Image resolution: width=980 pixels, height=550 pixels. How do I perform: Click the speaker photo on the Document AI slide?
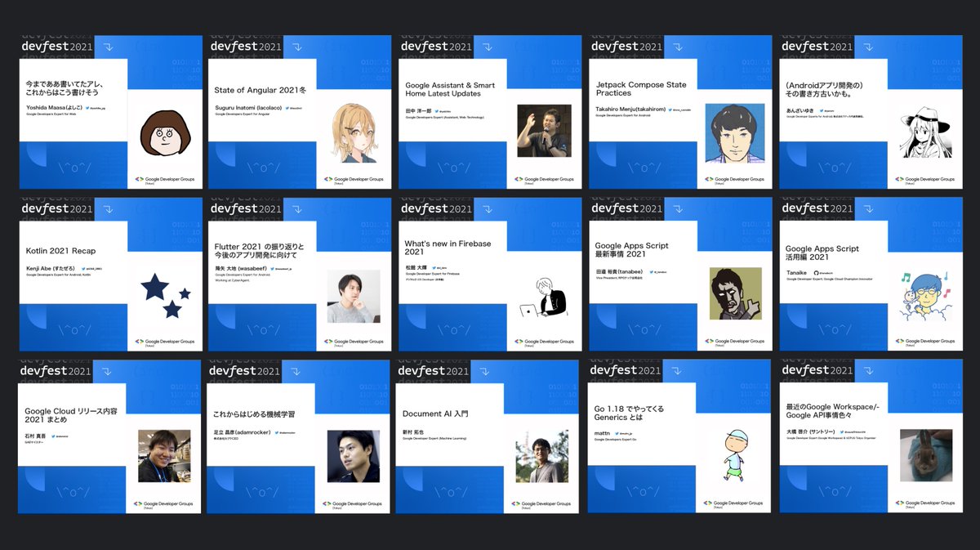coord(541,456)
